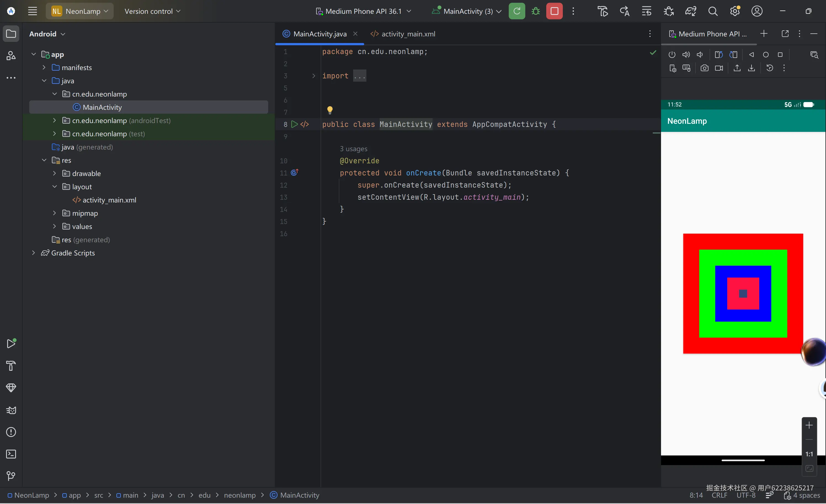Stop the running app
Image resolution: width=826 pixels, height=504 pixels.
[x=554, y=11]
